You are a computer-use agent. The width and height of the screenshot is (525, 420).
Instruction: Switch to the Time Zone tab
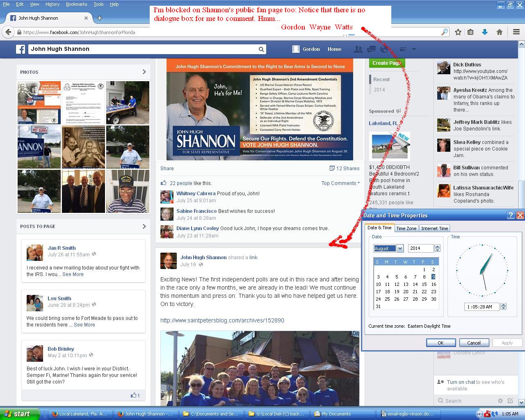pyautogui.click(x=406, y=228)
